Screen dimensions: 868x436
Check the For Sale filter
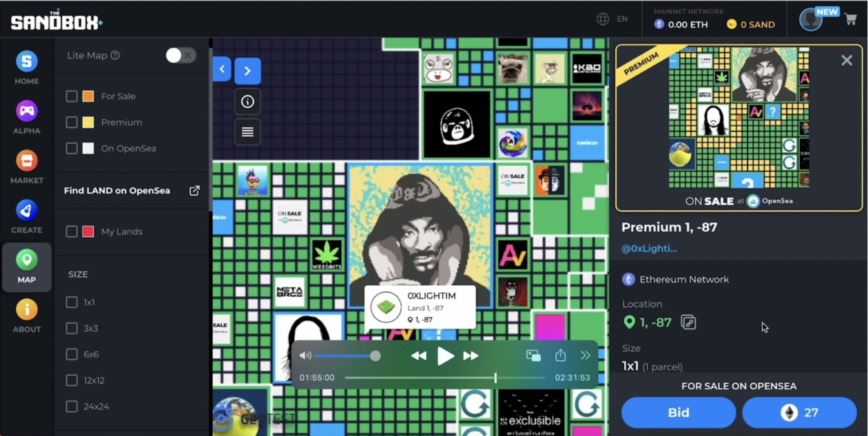pyautogui.click(x=72, y=96)
